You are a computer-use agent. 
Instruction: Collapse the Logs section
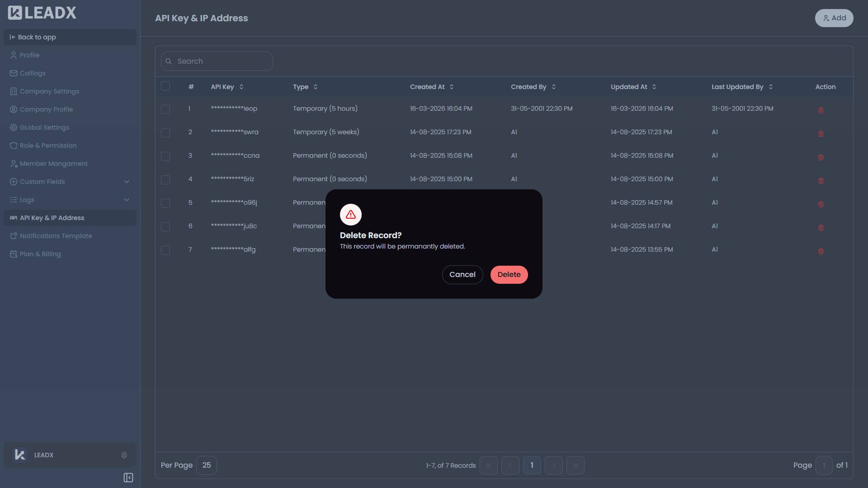[127, 199]
